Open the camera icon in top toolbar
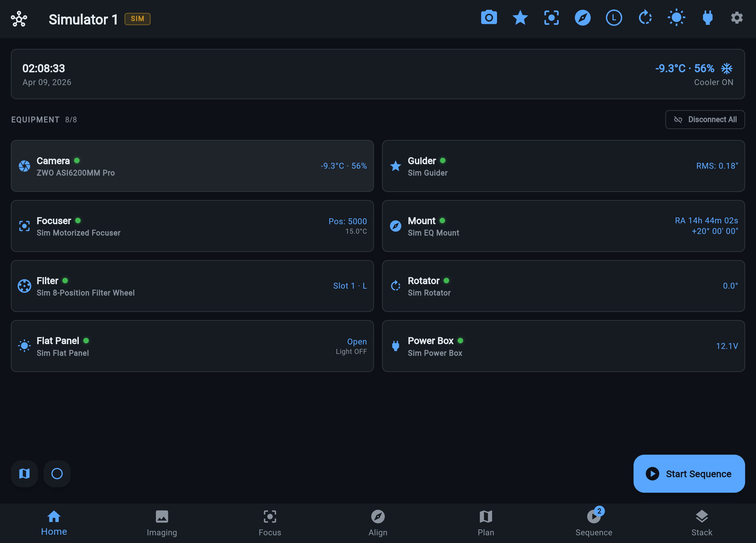This screenshot has width=756, height=543. coord(489,18)
